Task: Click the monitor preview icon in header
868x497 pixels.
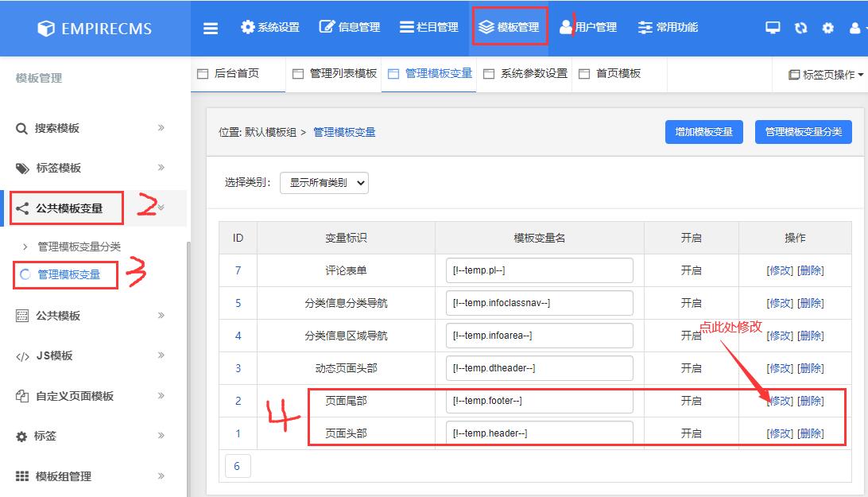Action: (x=771, y=26)
